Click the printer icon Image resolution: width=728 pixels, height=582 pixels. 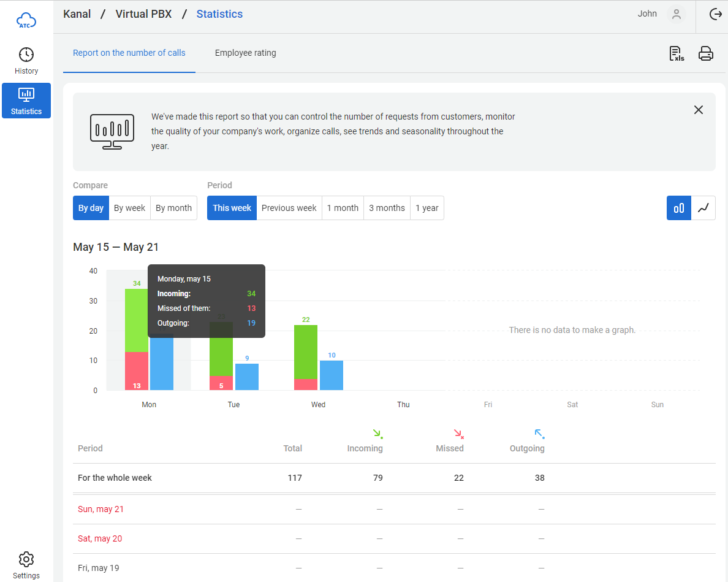[x=706, y=53]
